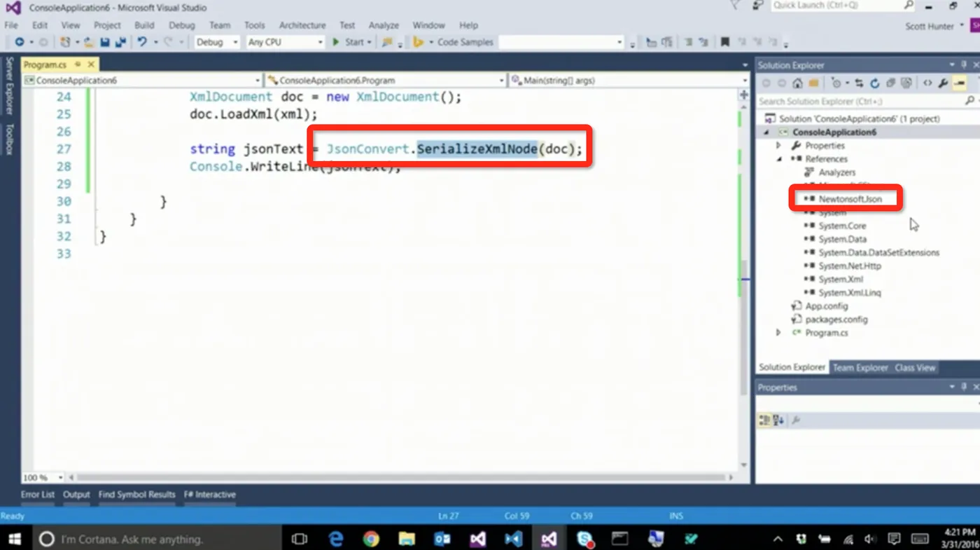Click the New Project toolbar icon

click(65, 42)
